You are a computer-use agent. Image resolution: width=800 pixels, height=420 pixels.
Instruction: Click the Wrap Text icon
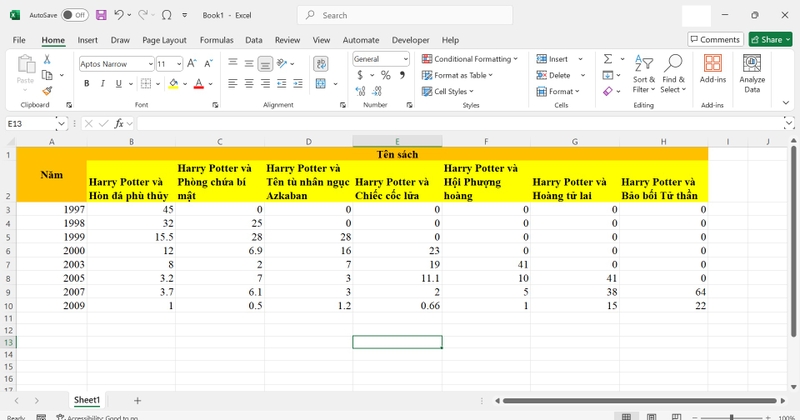321,64
